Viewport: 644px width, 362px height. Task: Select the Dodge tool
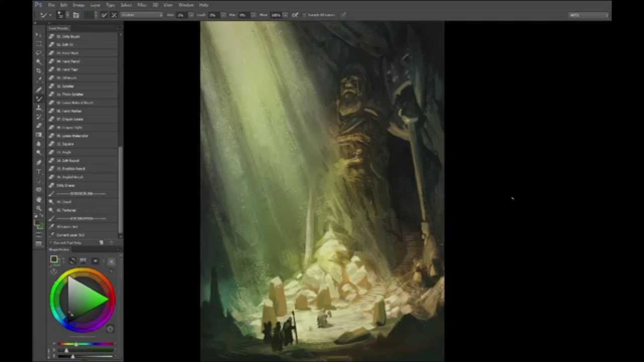(x=39, y=152)
